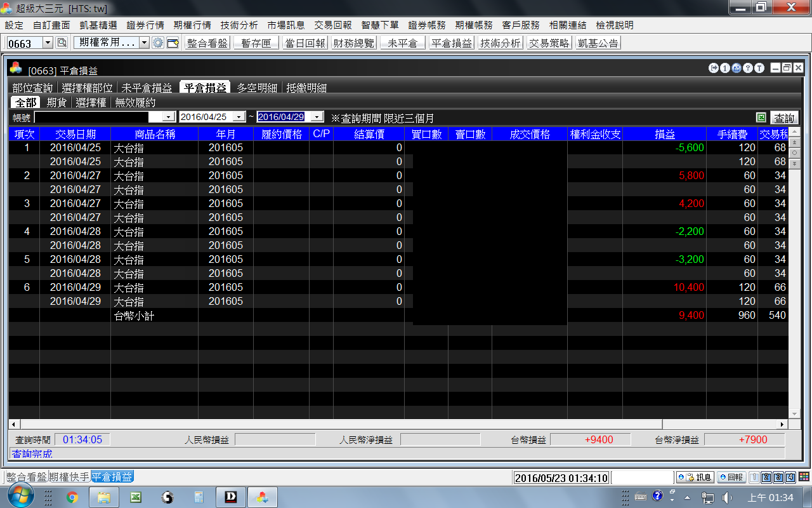The height and width of the screenshot is (508, 812).
Task: Click the volume speaker tray icon
Action: (x=726, y=497)
